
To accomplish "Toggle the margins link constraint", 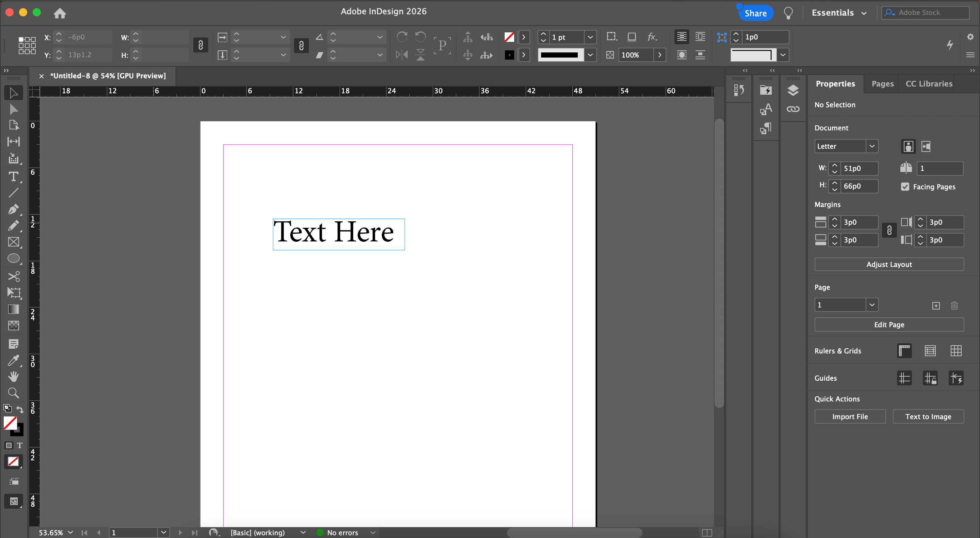I will coord(889,231).
